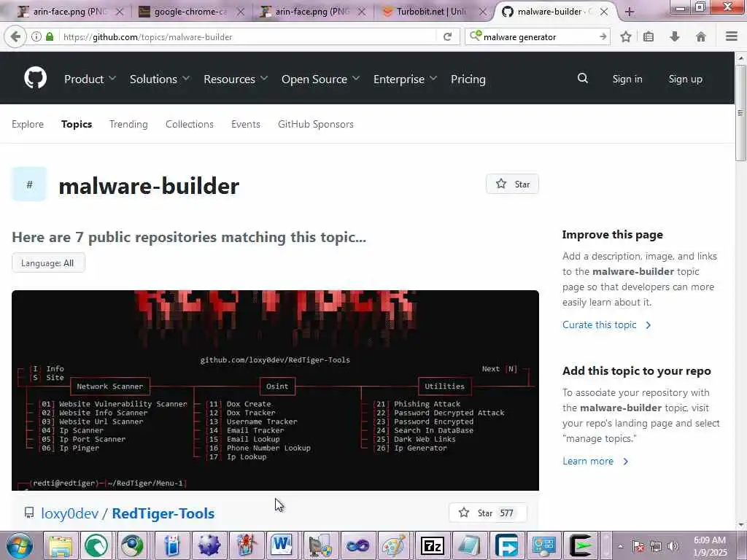This screenshot has width=747, height=560.
Task: Star the RedTiger-Tools repository
Action: (x=488, y=513)
